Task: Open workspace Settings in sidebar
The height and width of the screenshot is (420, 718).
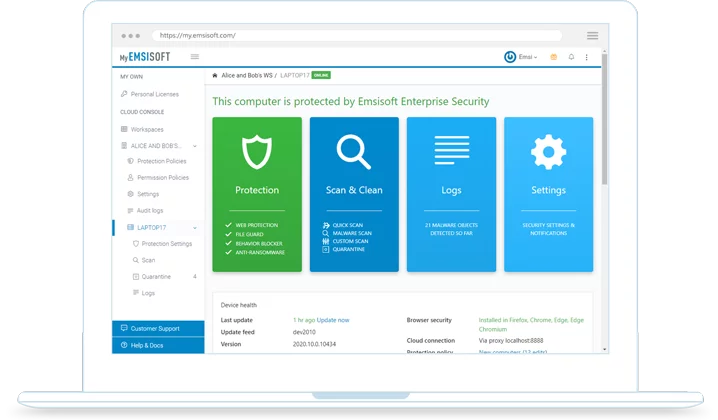Action: click(148, 194)
